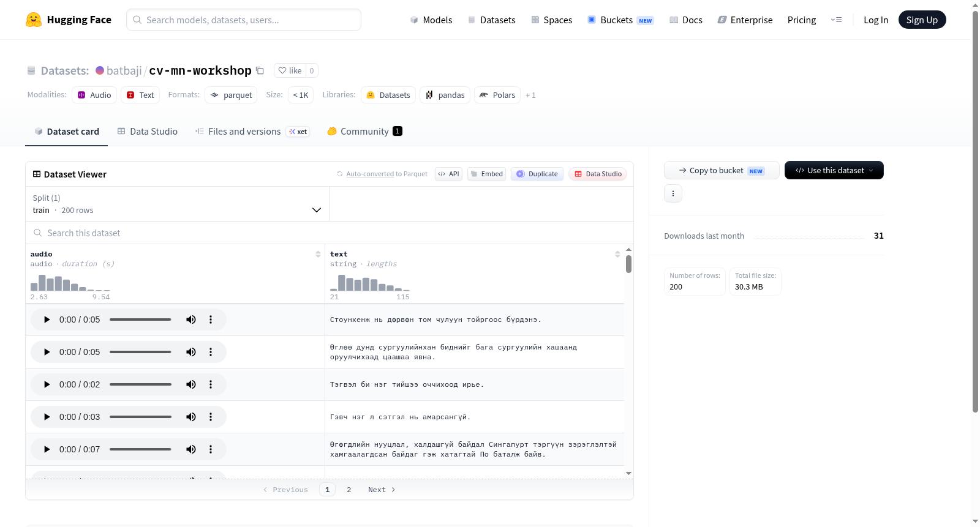Mute audio in the Өгөгдлийн нууцлал row
This screenshot has width=980, height=527.
click(x=191, y=449)
